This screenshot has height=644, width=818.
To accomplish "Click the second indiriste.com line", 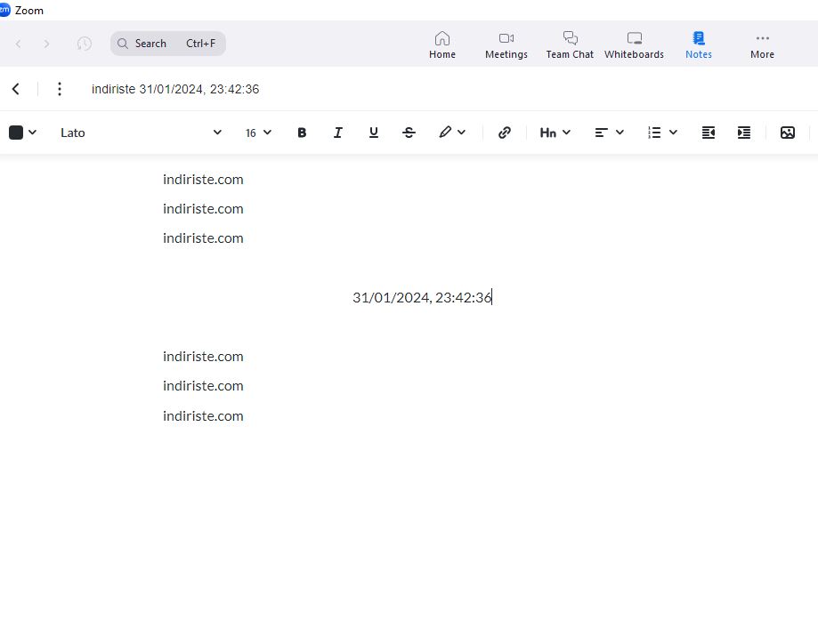I will coord(203,208).
